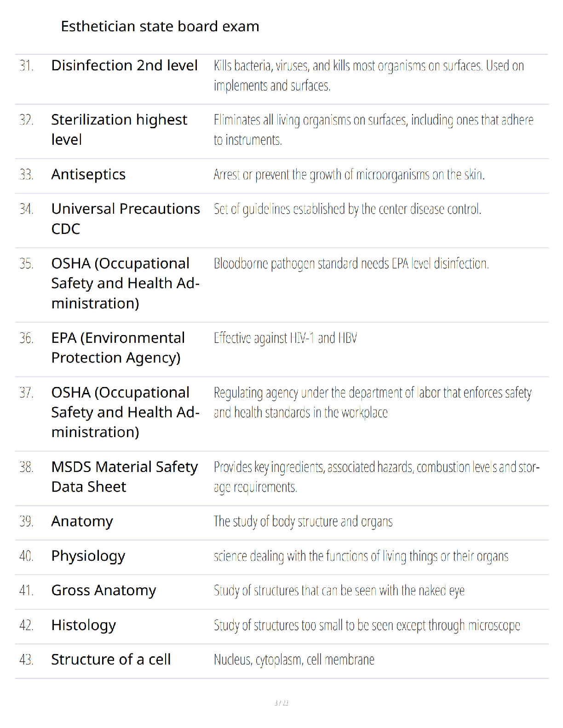Select the "Structure of a cell" term
Viewport: 563px width, 728px height.
(x=111, y=660)
